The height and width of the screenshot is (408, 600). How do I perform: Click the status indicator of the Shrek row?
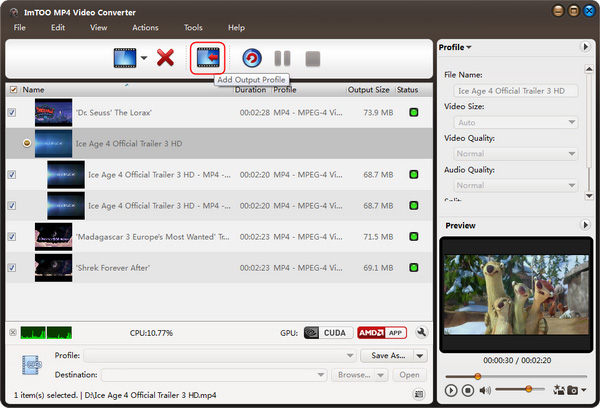click(x=414, y=268)
